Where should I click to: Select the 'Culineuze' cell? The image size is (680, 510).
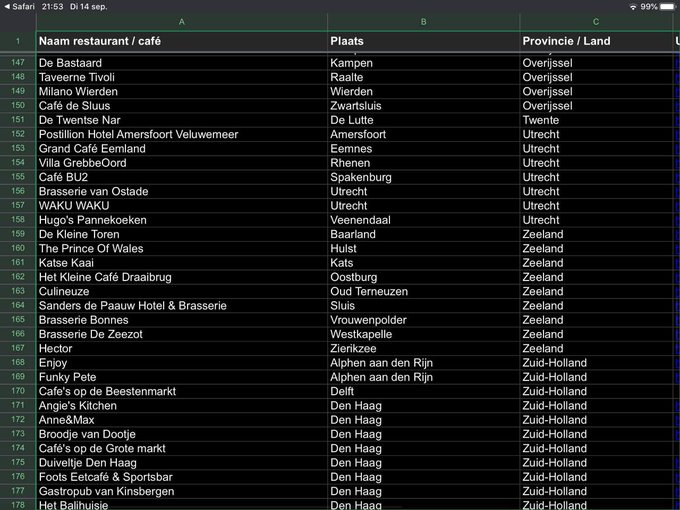182,292
